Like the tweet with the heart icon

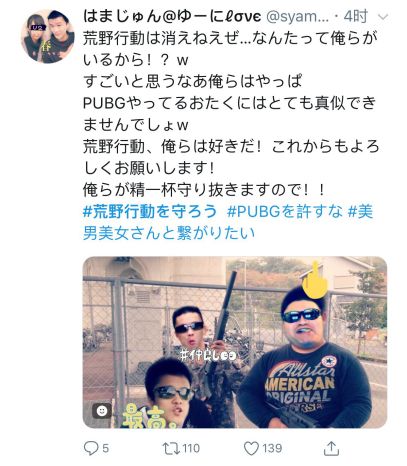(251, 448)
